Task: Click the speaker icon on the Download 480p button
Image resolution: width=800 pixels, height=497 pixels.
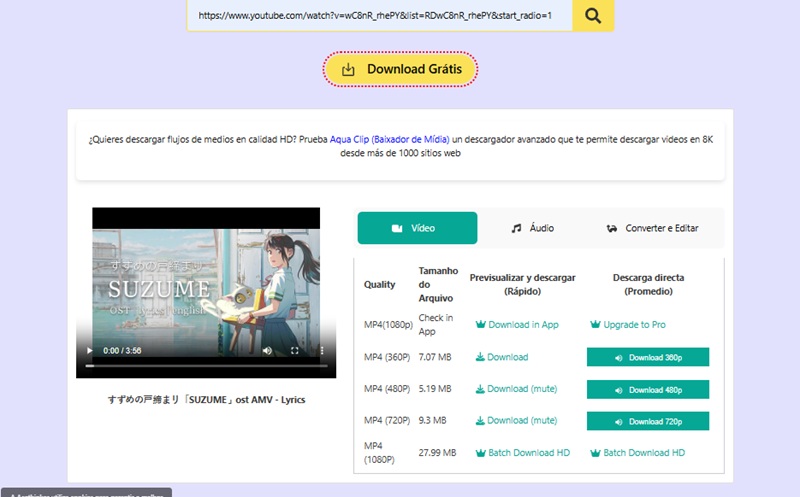Action: tap(619, 390)
